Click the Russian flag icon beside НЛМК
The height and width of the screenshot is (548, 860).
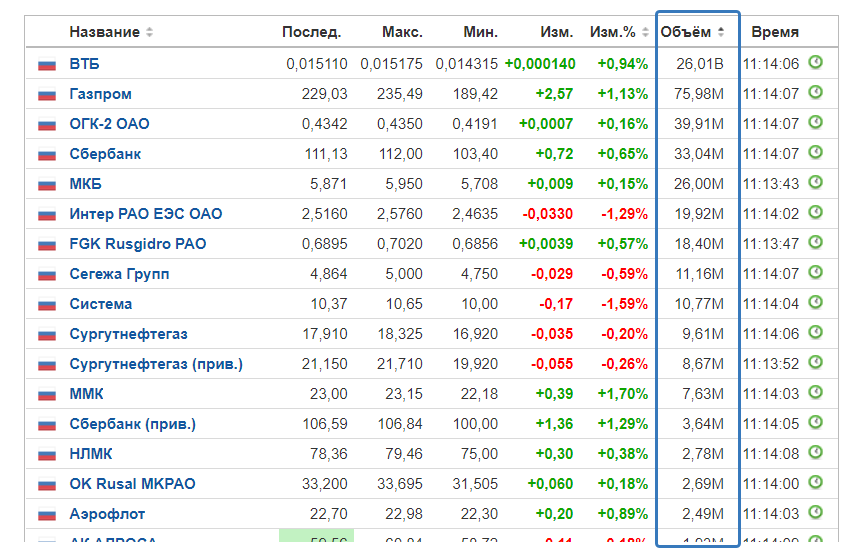tap(47, 455)
